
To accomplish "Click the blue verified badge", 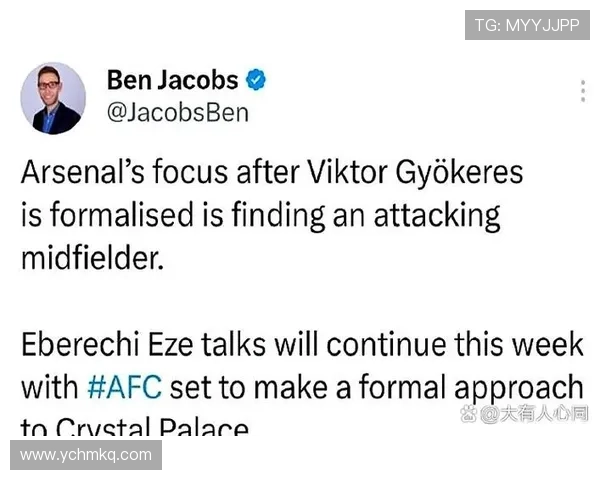I will click(256, 80).
